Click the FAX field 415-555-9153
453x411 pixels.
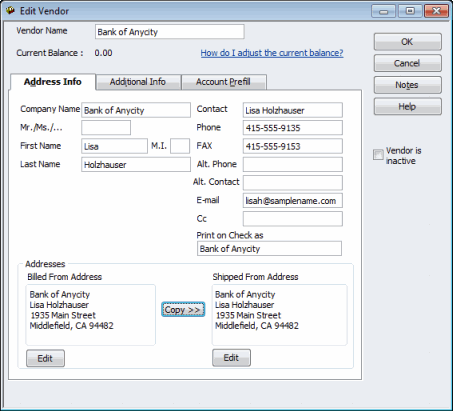pyautogui.click(x=293, y=146)
